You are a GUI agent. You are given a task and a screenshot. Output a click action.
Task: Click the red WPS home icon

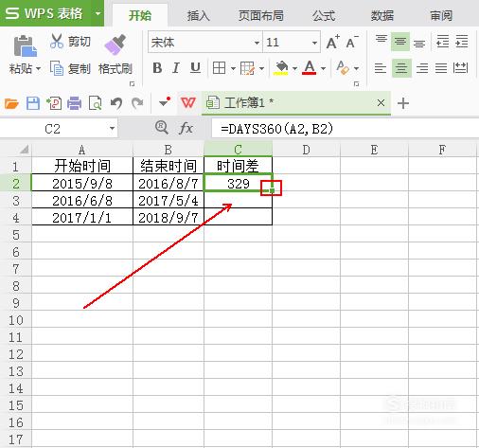tap(188, 102)
